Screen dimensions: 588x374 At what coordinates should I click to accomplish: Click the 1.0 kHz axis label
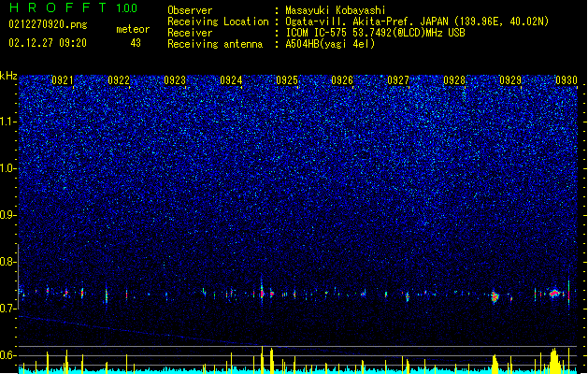click(8, 168)
